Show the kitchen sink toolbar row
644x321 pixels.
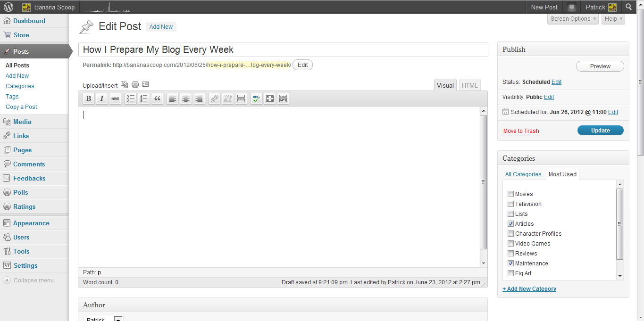point(283,99)
